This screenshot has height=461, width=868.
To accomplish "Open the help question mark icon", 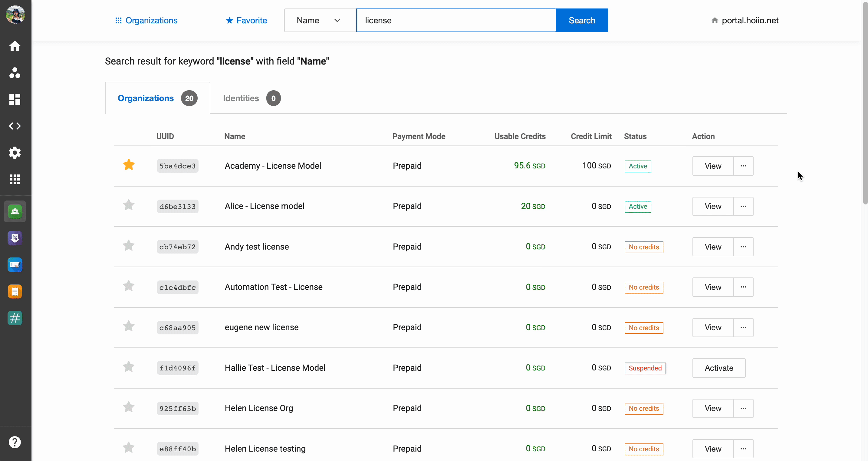I will pyautogui.click(x=15, y=442).
